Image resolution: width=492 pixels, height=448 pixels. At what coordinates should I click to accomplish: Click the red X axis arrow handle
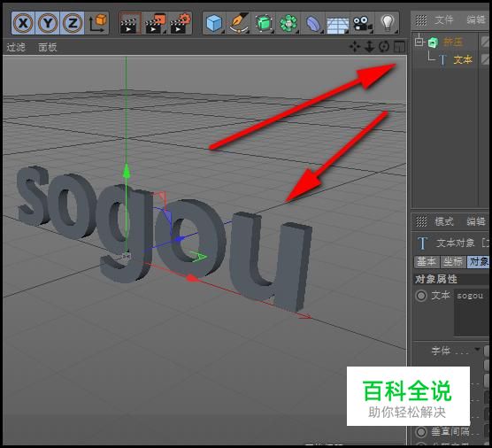click(192, 278)
